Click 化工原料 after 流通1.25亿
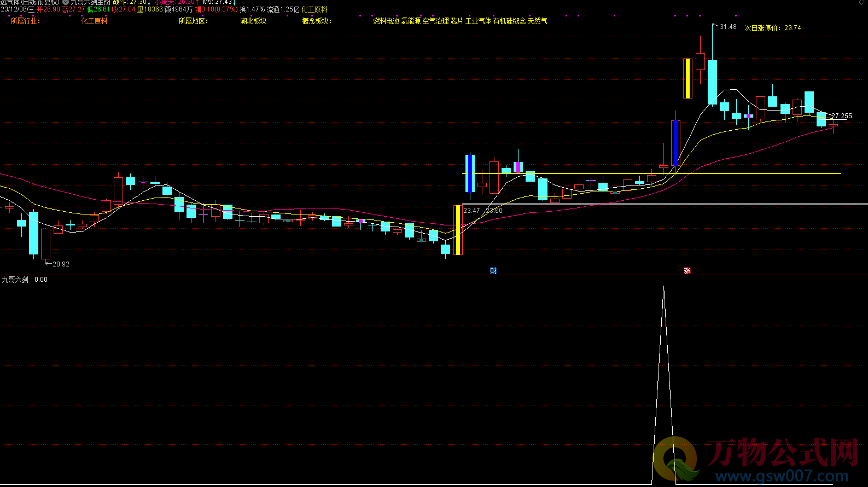Screen dimensions: 868x487 tap(314, 9)
